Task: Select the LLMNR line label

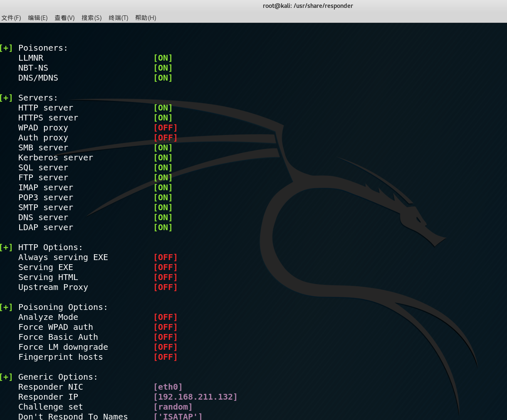Action: [x=31, y=58]
